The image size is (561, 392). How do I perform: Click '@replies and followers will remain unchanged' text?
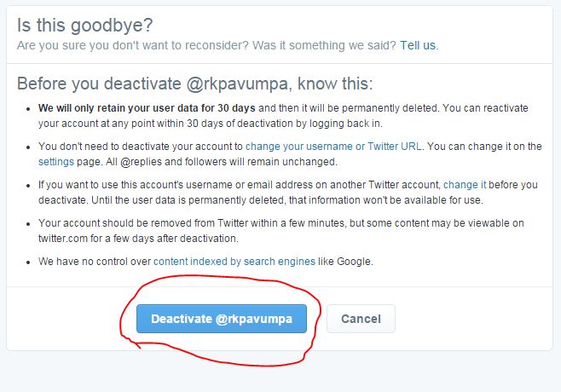pyautogui.click(x=228, y=162)
